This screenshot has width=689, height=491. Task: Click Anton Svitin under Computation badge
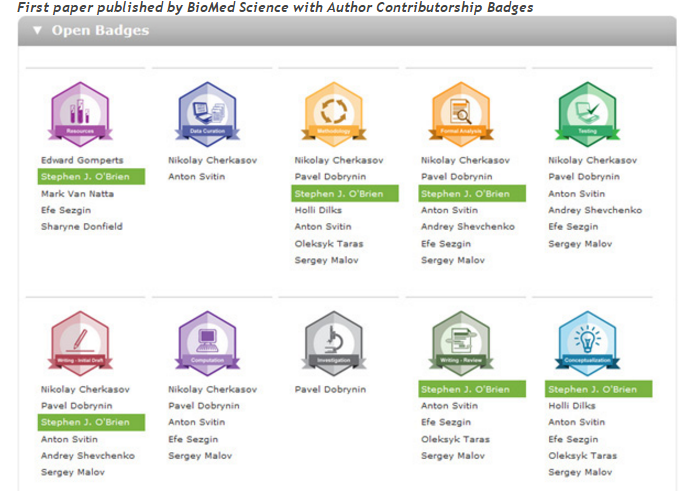[x=196, y=422]
